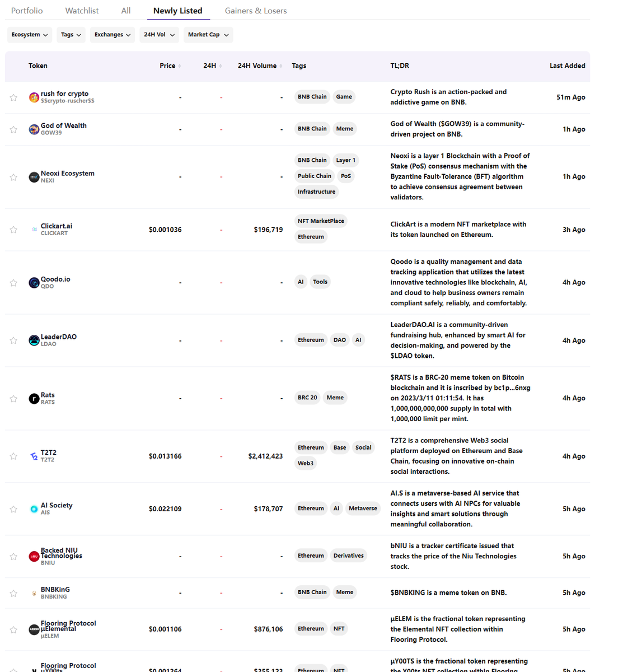Screen dimensions: 623x672
Task: Click the Backed NIU Technologies logo
Action: [34, 557]
